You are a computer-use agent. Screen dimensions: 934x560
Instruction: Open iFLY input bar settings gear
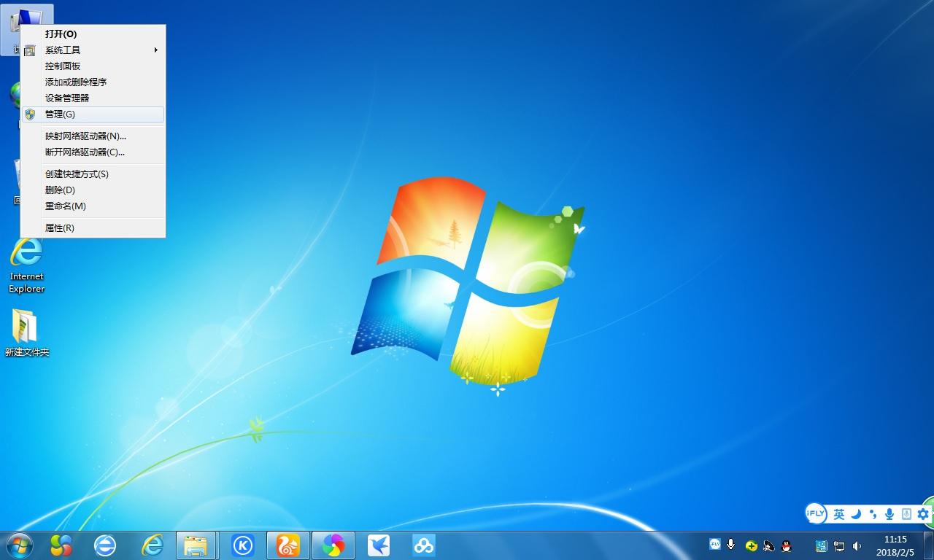point(923,514)
